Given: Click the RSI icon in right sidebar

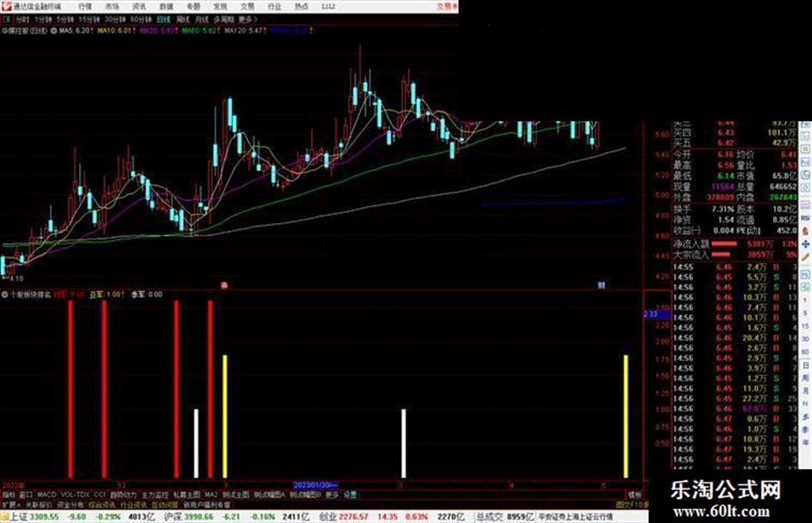Looking at the screenshot, I should pyautogui.click(x=805, y=217).
